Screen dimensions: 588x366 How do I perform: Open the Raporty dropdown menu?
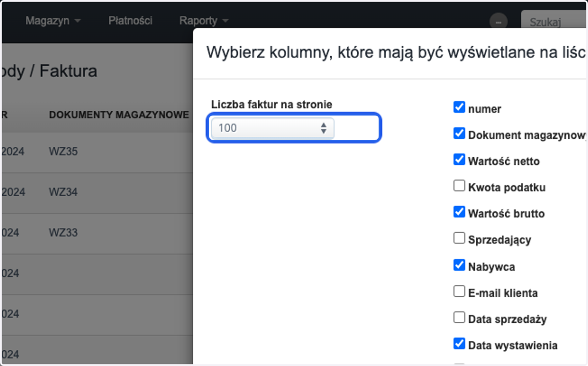(204, 21)
